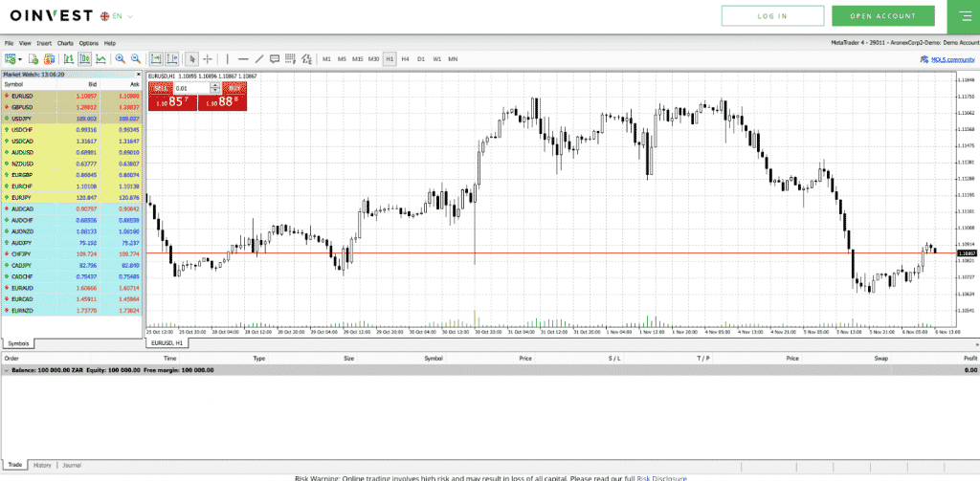Click the one-click BUY button
The height and width of the screenshot is (481, 980).
pos(234,88)
